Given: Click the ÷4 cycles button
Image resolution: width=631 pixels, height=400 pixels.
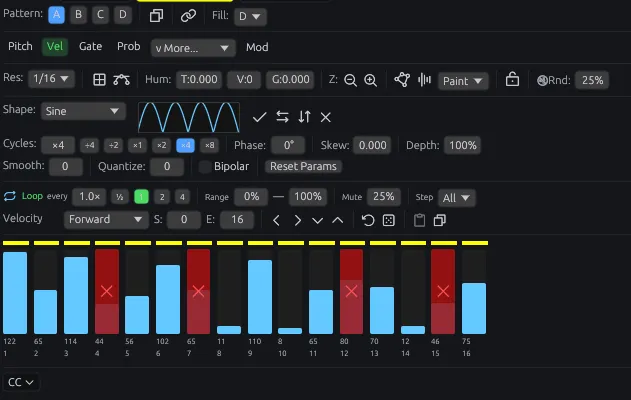Looking at the screenshot, I should (89, 145).
